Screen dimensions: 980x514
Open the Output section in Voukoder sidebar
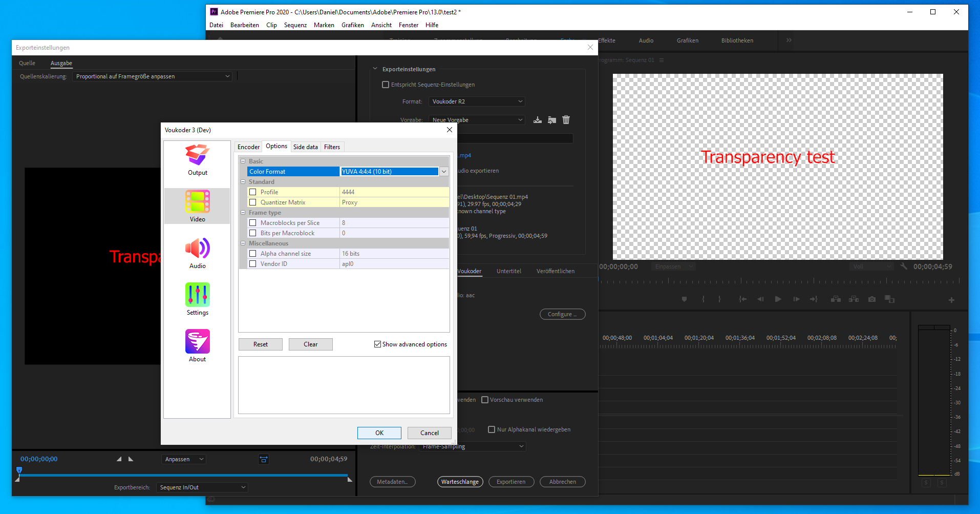click(x=197, y=159)
